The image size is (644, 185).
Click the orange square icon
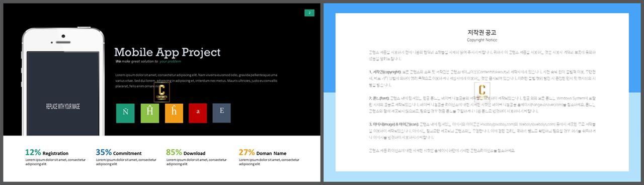coord(174,113)
